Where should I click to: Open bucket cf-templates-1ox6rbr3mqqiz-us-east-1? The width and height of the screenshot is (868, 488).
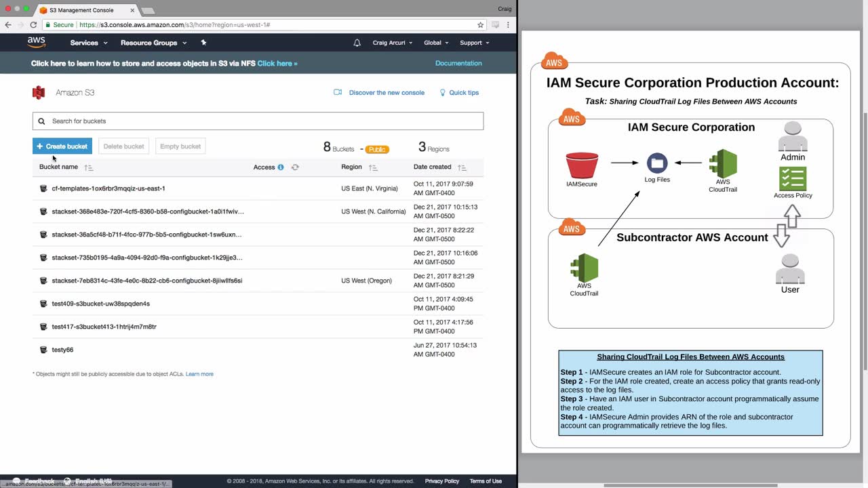[108, 188]
